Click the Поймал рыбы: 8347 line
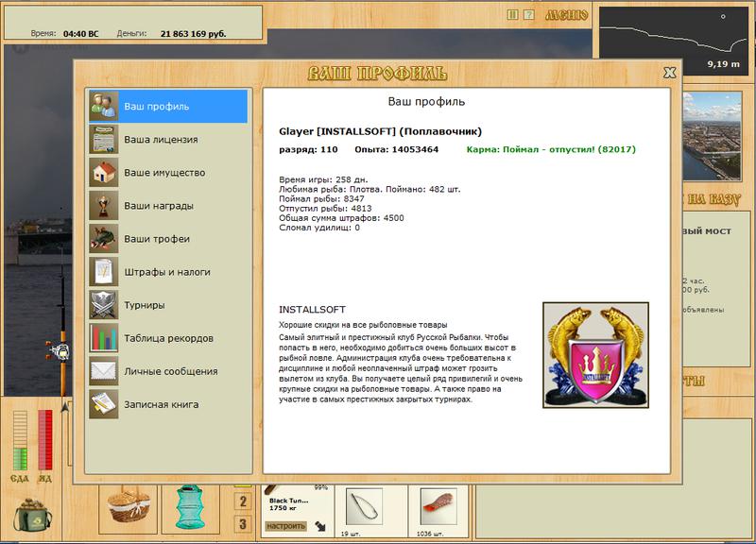 321,199
